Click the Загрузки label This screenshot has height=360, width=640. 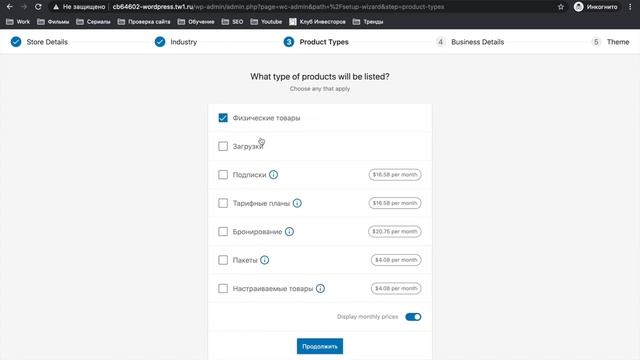(x=248, y=147)
